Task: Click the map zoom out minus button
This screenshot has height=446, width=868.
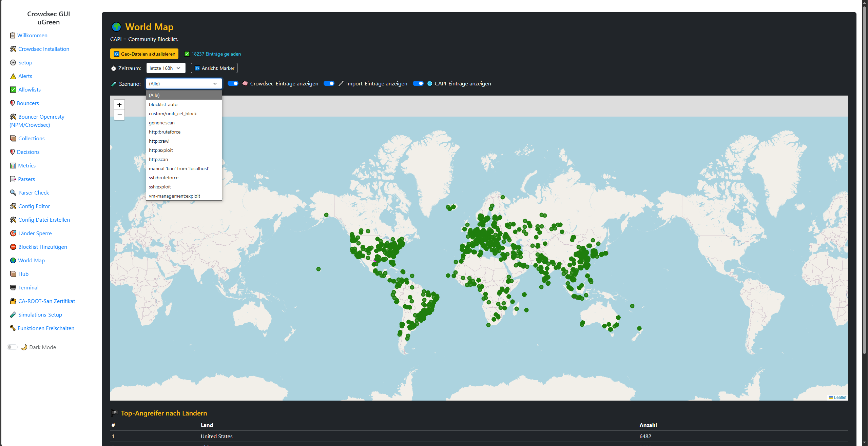Action: (x=119, y=115)
